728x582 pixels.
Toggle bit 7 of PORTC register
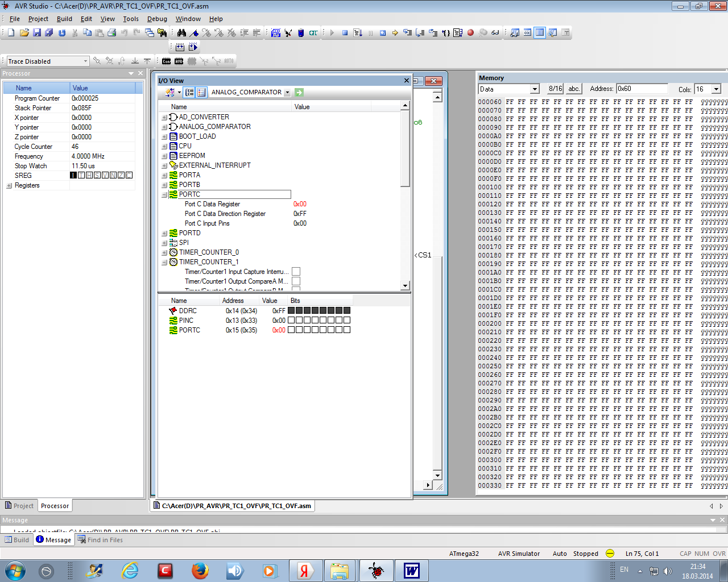pyautogui.click(x=291, y=330)
